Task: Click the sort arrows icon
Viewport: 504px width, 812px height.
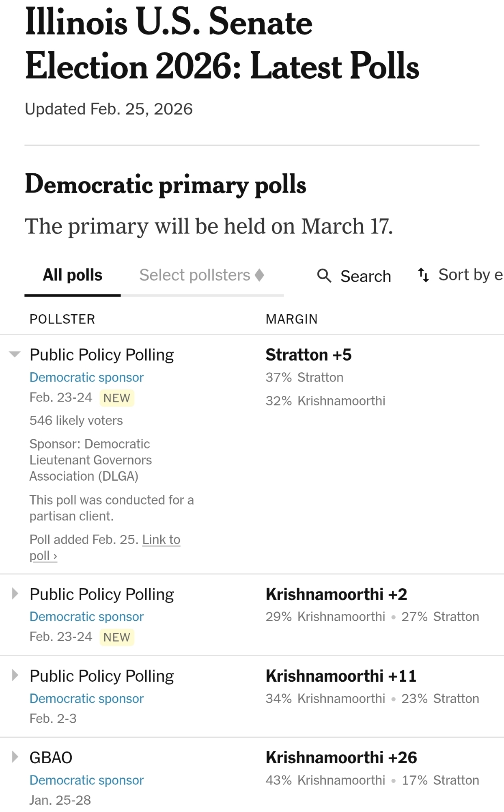Action: (423, 275)
